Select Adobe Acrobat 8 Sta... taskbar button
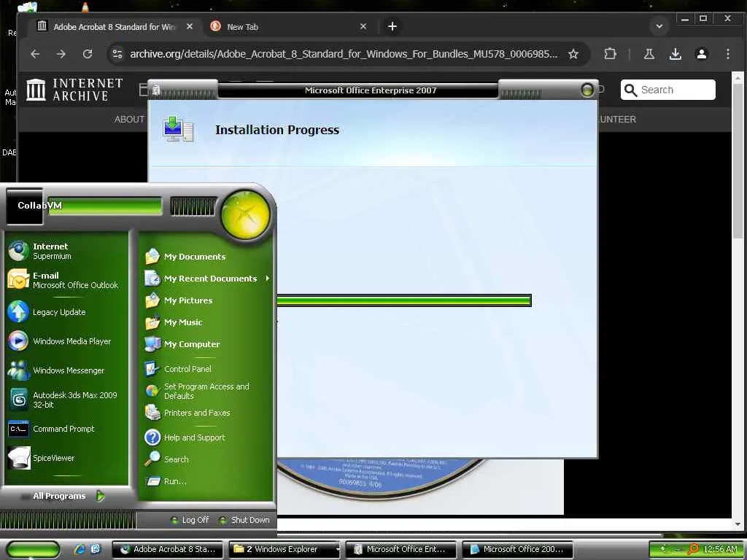Screen dimensions: 747x560 click(x=167, y=549)
